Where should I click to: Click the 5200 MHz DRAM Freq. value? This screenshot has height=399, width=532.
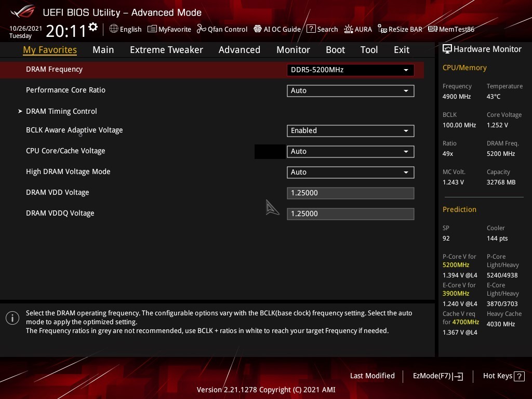coord(501,154)
